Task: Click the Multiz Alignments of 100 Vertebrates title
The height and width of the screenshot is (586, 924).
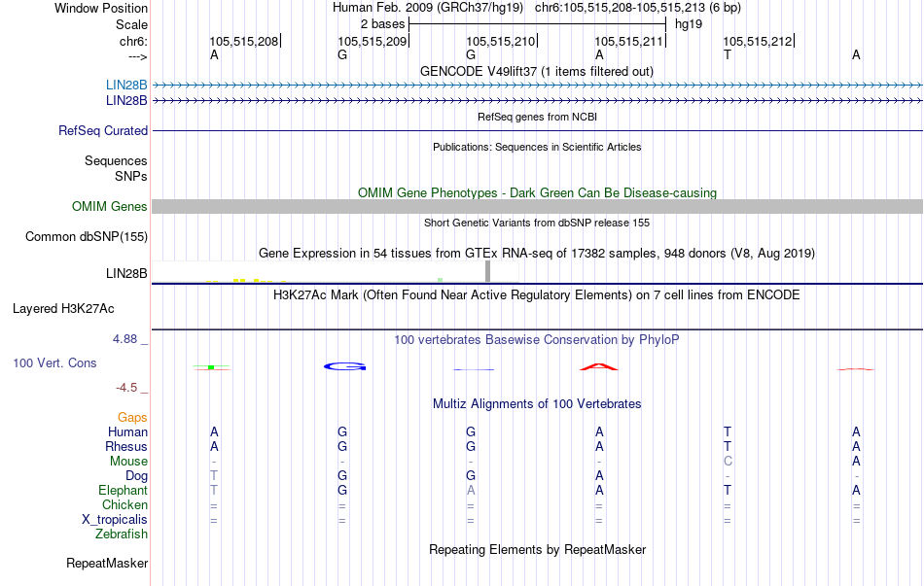Action: tap(537, 404)
